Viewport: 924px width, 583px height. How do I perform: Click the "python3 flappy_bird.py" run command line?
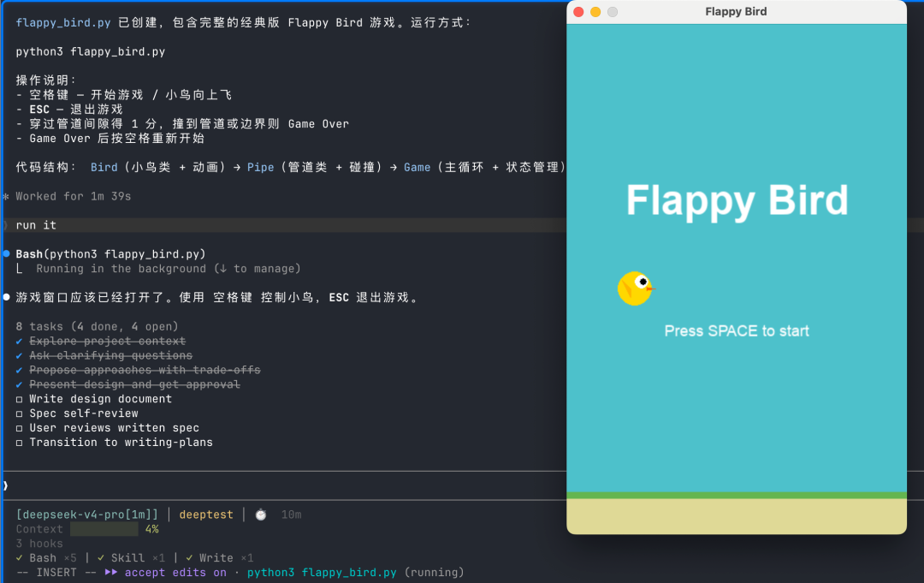pyautogui.click(x=90, y=51)
